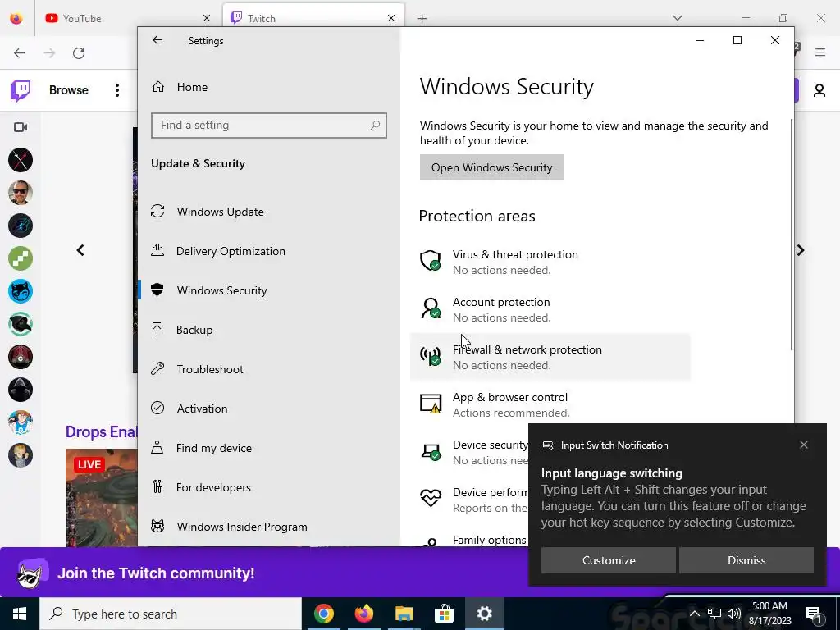Dismiss the input language notification
Screen dimensions: 840x630
(x=746, y=560)
